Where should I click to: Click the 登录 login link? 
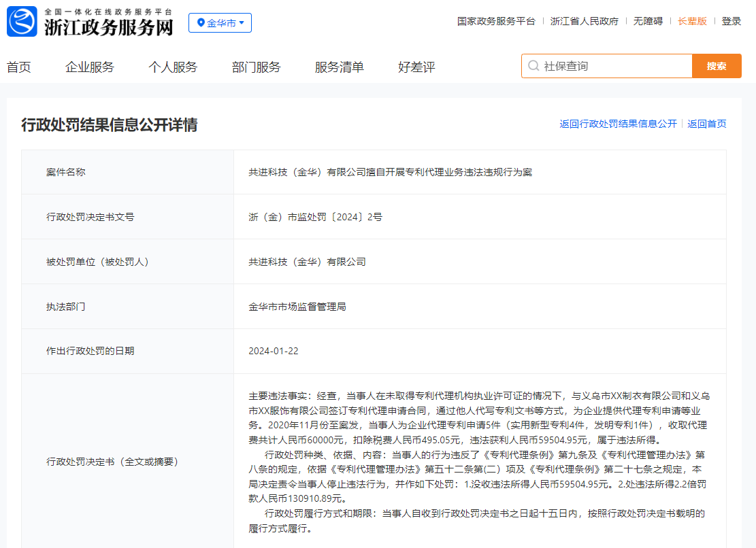tap(732, 21)
